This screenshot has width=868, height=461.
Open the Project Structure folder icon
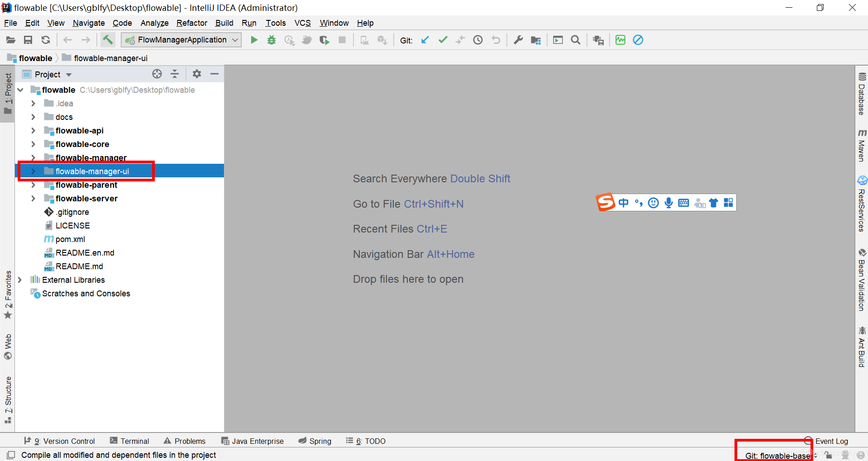(x=536, y=40)
